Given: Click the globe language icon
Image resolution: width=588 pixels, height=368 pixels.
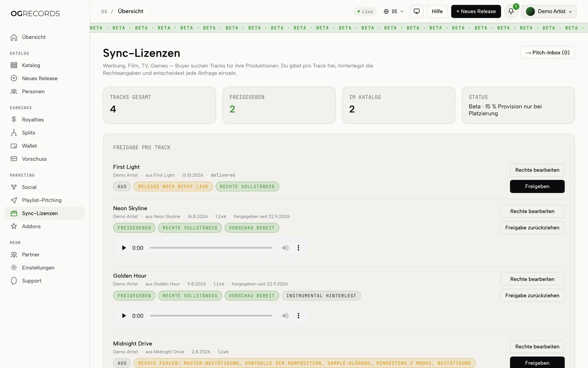Looking at the screenshot, I should (386, 11).
